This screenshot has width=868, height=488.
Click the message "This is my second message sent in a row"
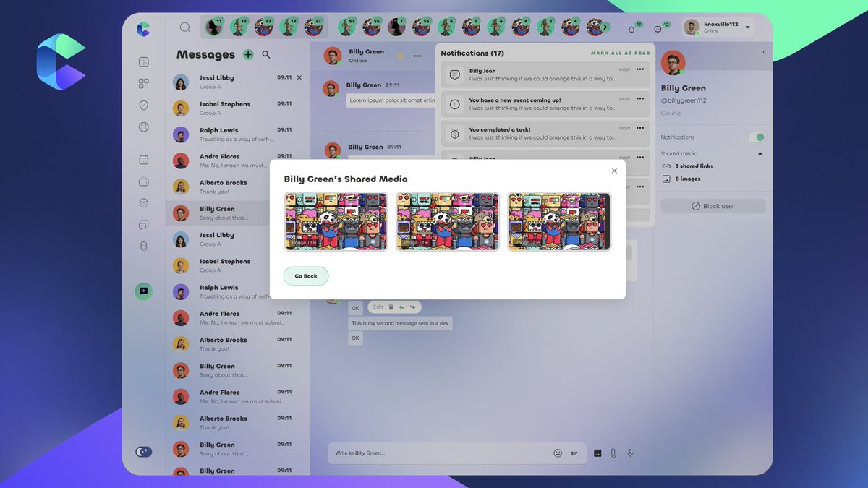400,324
